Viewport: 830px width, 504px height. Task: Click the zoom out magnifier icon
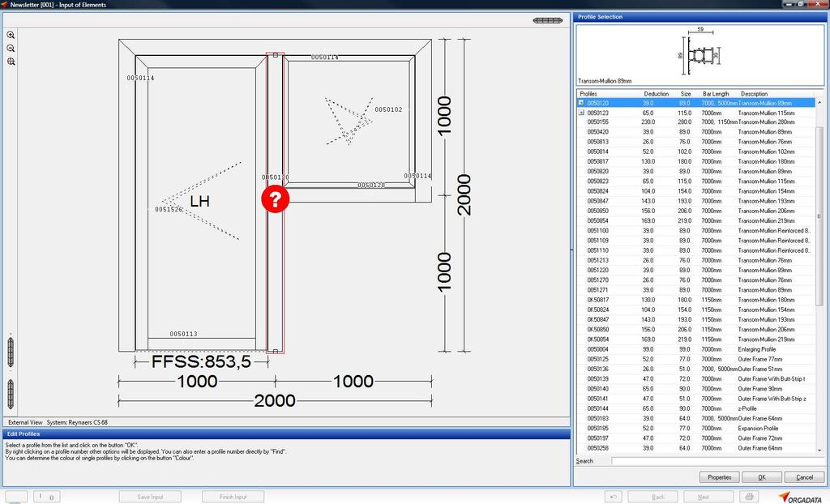point(11,48)
